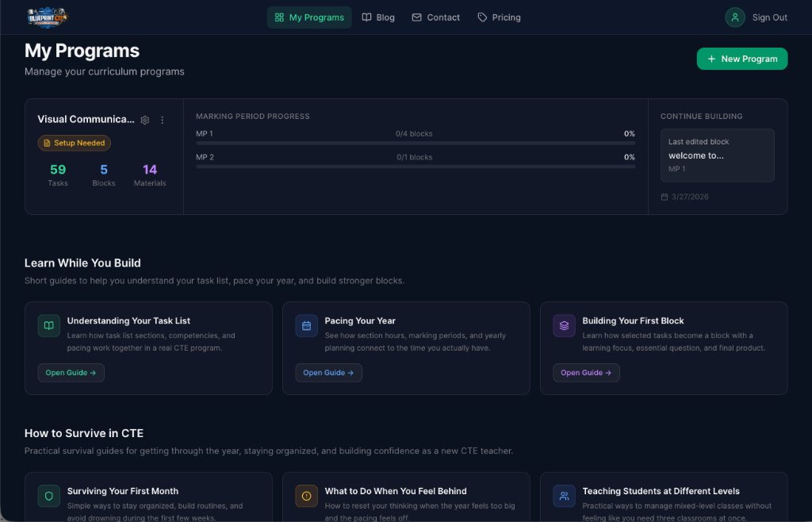812x522 pixels.
Task: Click the people icon on Teaching Students at Different Levels
Action: pos(564,496)
